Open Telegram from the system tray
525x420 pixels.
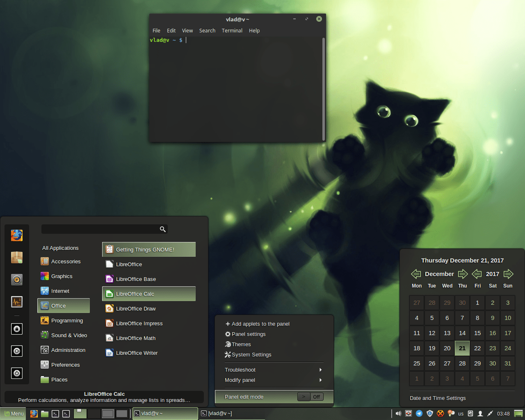(419, 413)
